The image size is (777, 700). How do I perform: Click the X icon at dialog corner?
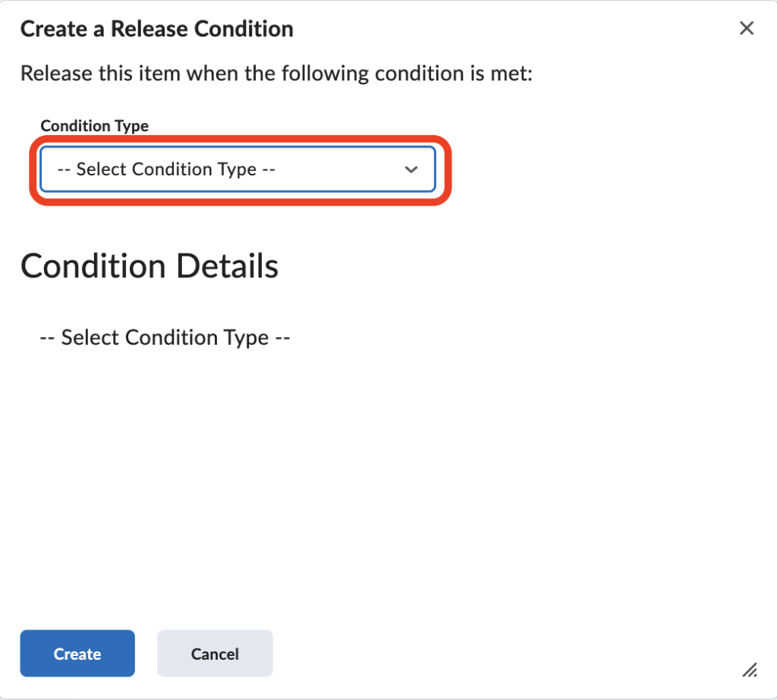pyautogui.click(x=747, y=29)
